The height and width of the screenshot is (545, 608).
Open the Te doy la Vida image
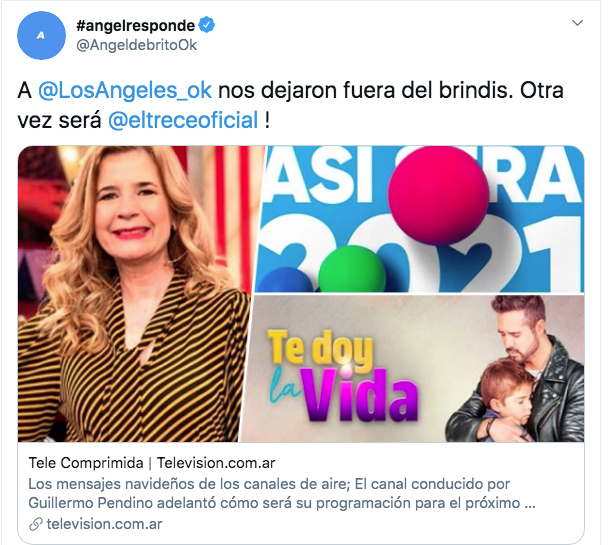pos(413,368)
